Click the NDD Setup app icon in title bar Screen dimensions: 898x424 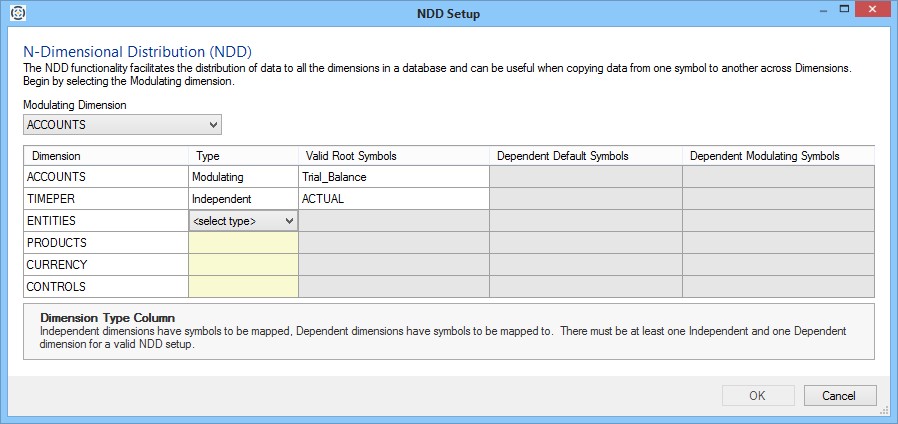[x=17, y=14]
